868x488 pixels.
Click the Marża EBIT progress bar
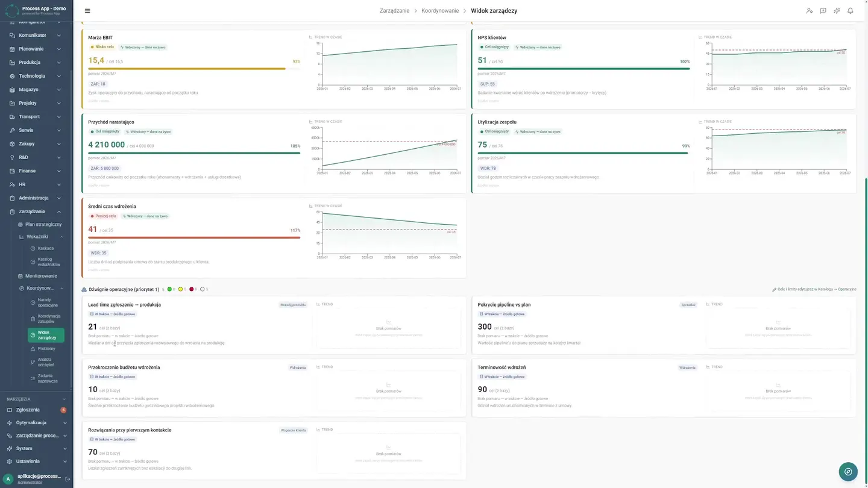[x=194, y=69]
